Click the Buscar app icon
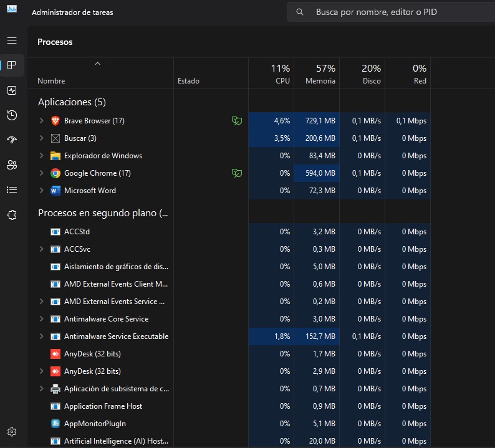The width and height of the screenshot is (495, 448). tap(55, 138)
